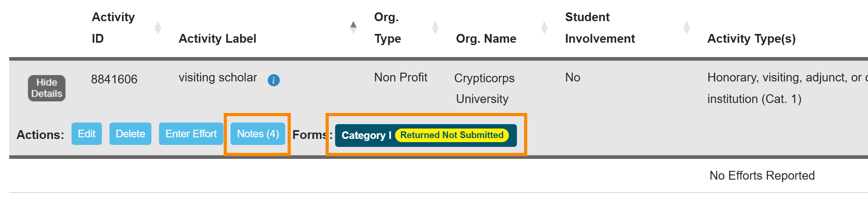Click the Org. Name sort arrows
Screen dimensions: 868x198
(x=544, y=28)
